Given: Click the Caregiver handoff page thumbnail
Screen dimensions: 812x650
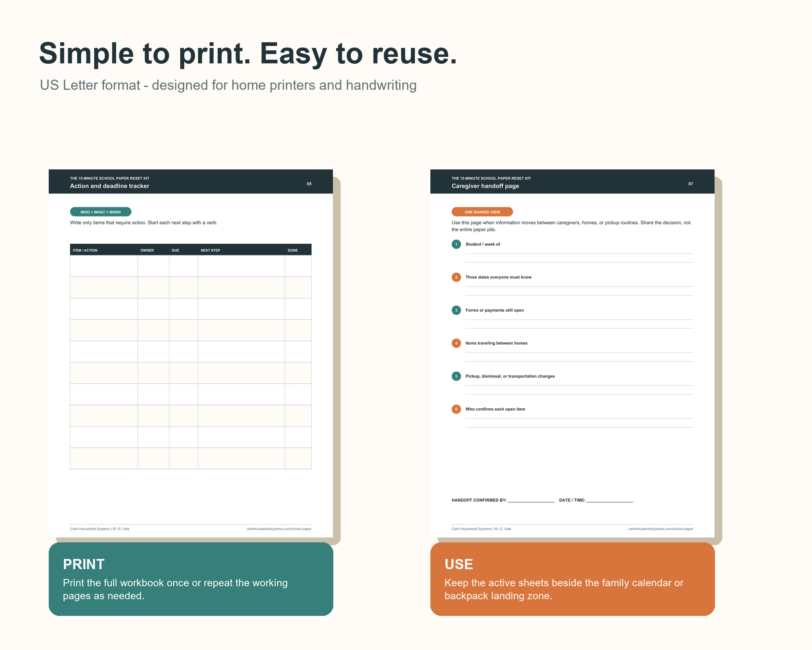Looking at the screenshot, I should point(572,353).
